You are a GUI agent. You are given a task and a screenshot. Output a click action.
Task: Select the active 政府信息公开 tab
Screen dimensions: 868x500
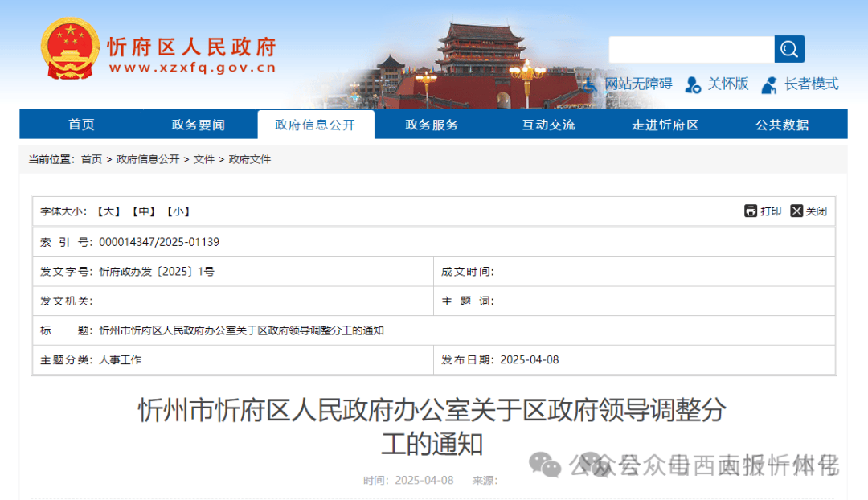[315, 124]
